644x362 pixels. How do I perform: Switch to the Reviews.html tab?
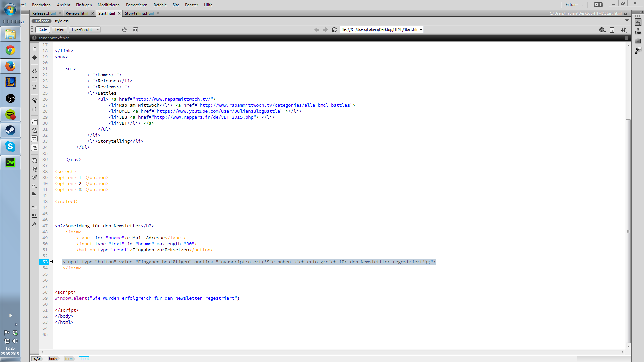click(77, 13)
